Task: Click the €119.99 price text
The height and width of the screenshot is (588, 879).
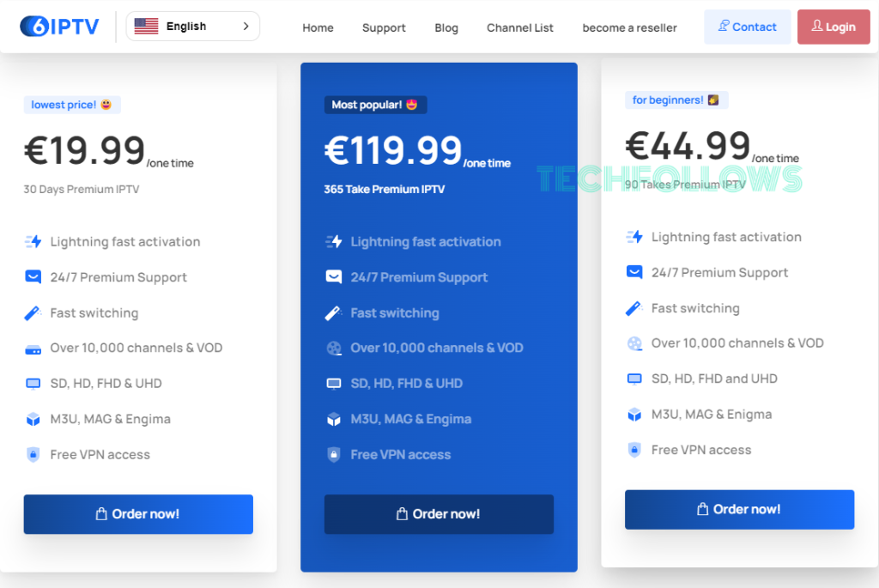Action: pyautogui.click(x=393, y=150)
